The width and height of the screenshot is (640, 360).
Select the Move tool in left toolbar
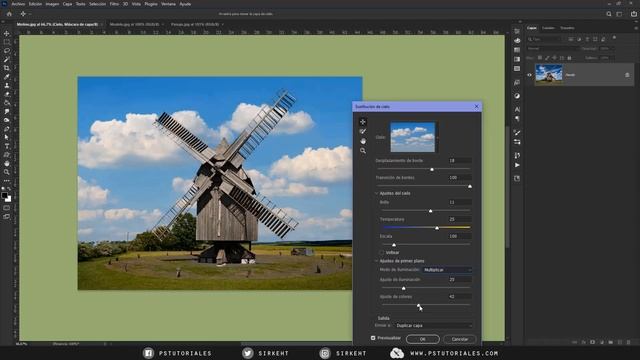pos(7,33)
